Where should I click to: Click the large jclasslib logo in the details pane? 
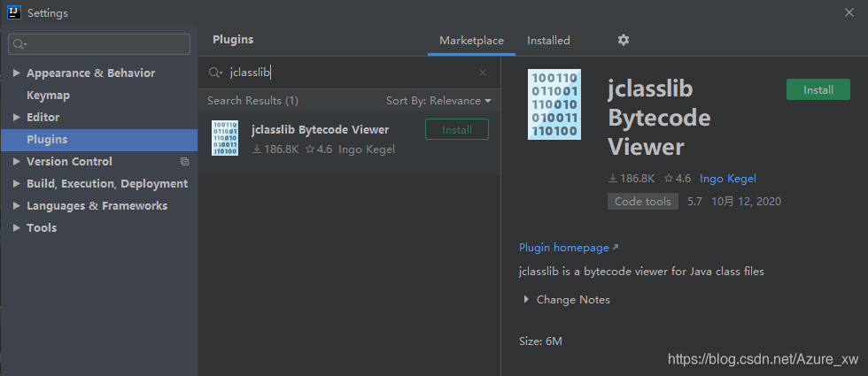pos(554,104)
